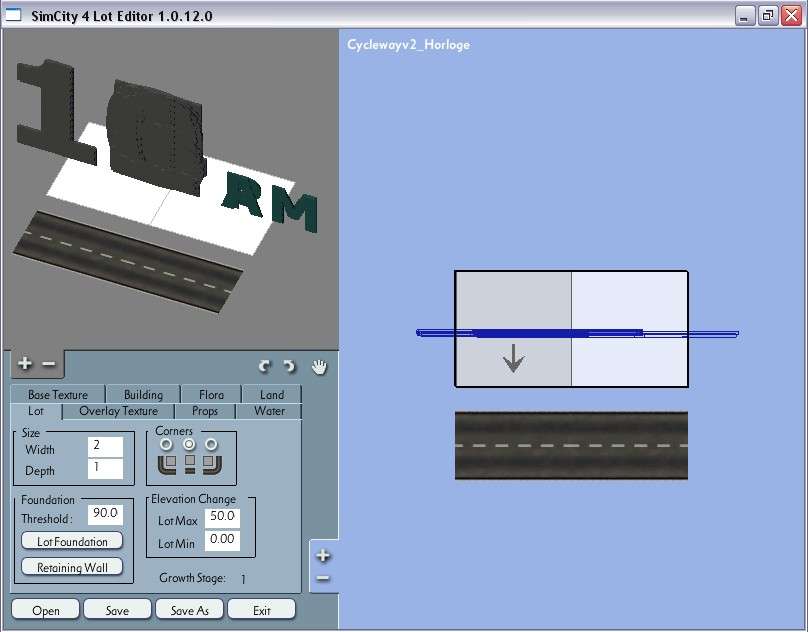808x632 pixels.
Task: Switch to the Flora tab
Action: (x=211, y=395)
